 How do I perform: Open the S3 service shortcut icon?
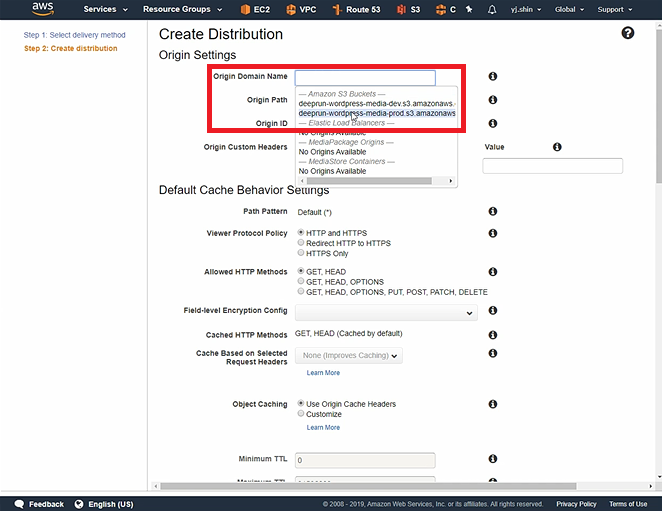coord(401,9)
